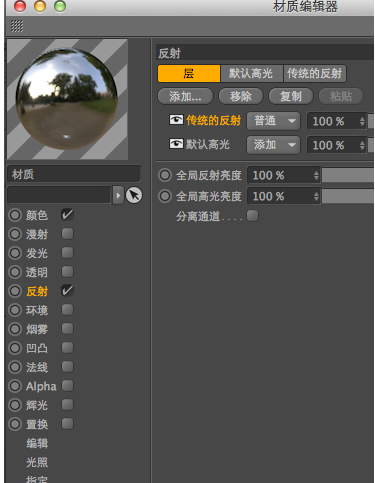The height and width of the screenshot is (483, 375).
Task: Open 普通 blend mode dropdown
Action: 273,121
